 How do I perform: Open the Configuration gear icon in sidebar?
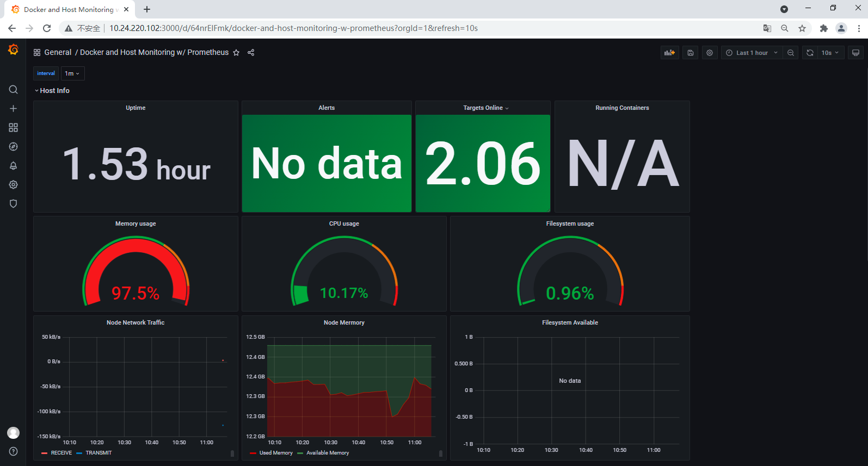(13, 185)
